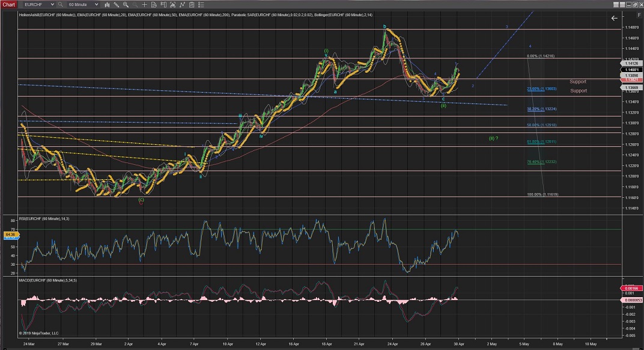Select the crosshair cursor icon
This screenshot has height=350, width=644.
[x=144, y=4]
